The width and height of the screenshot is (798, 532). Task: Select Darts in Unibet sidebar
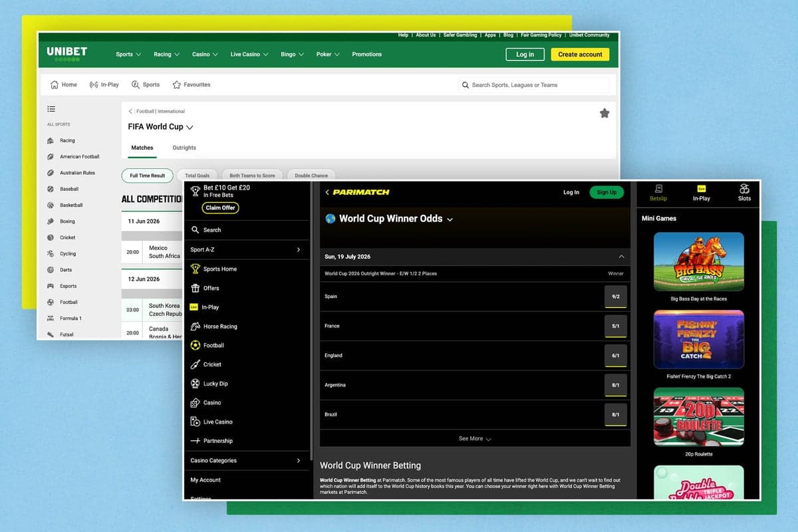coord(59,270)
